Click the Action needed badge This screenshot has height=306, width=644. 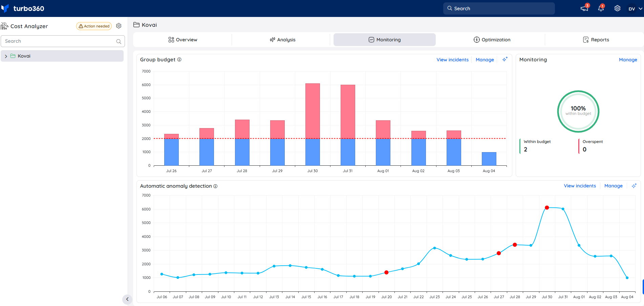(94, 26)
